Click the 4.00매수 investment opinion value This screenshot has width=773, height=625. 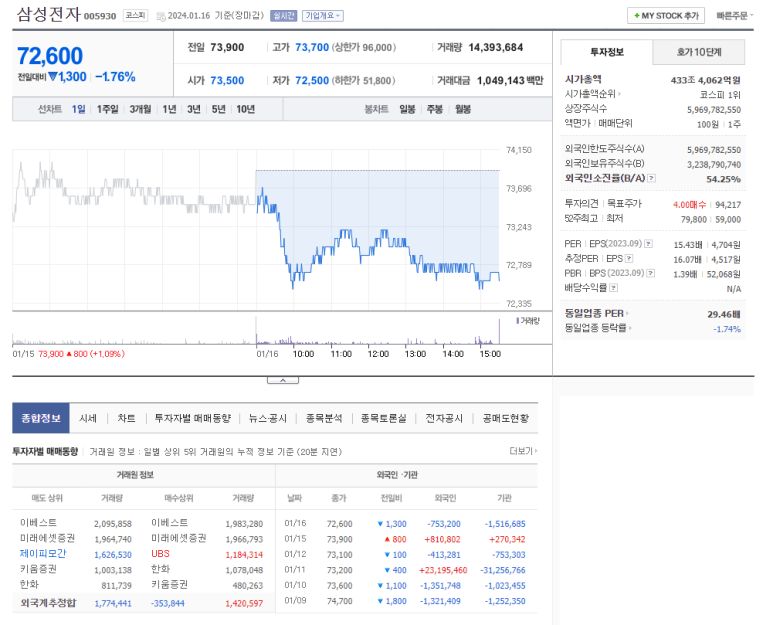coord(689,205)
